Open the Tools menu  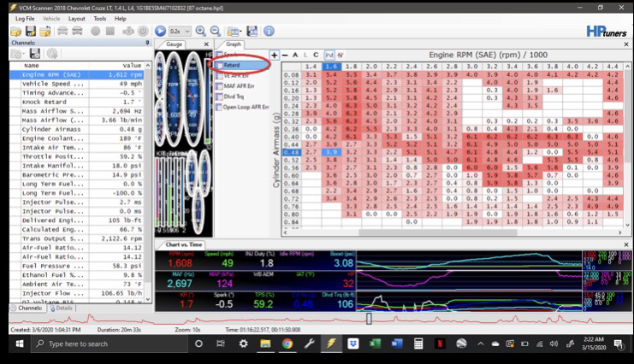click(100, 19)
